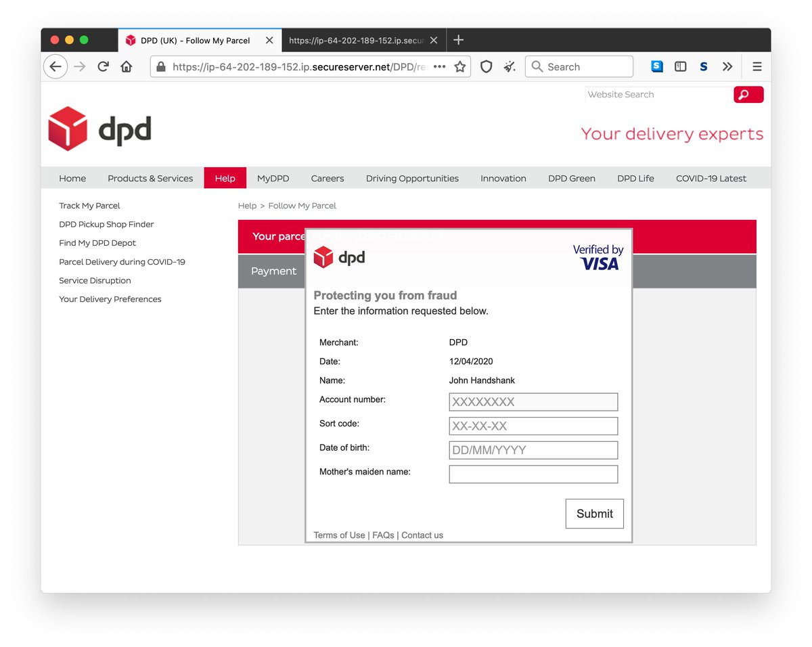Click the browser Search box

click(x=579, y=66)
